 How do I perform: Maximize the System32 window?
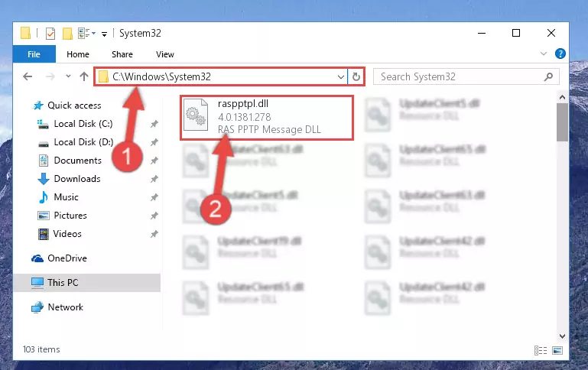[516, 33]
